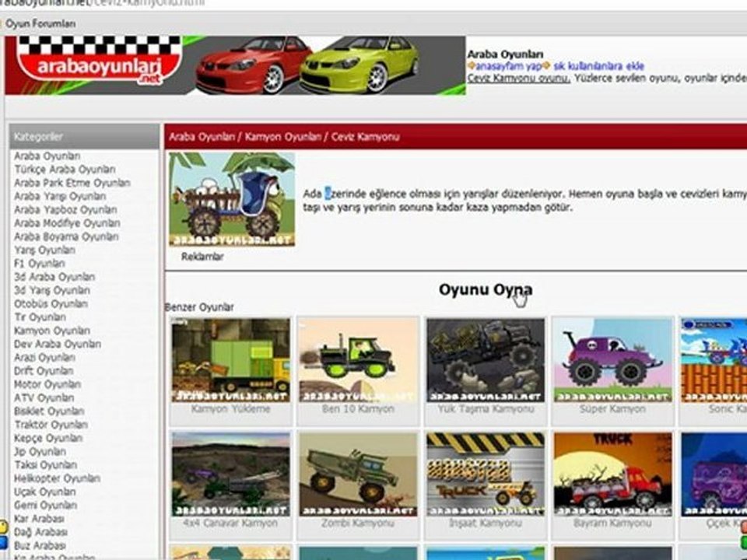Open the Ben 10 Kamyon game thumbnail

(x=358, y=360)
